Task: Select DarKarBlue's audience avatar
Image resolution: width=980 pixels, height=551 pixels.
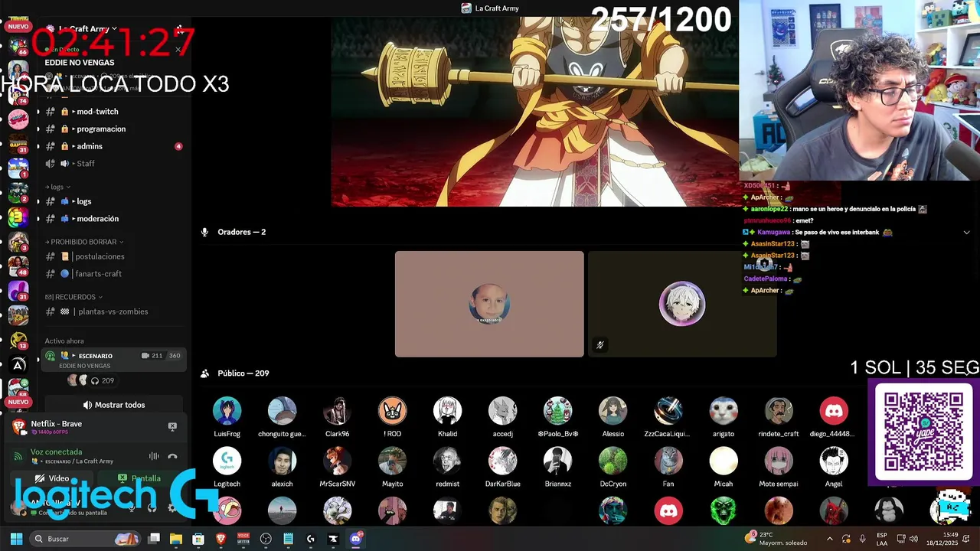Action: point(502,461)
